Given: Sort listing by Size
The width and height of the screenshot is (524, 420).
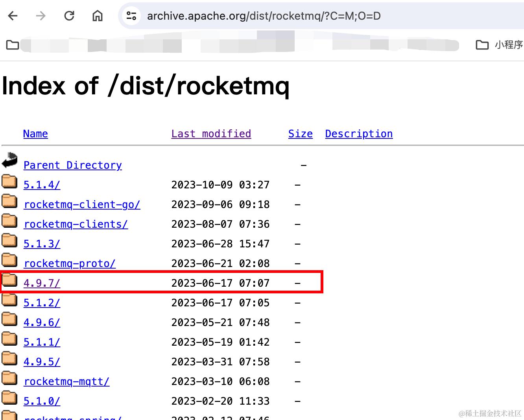Looking at the screenshot, I should (301, 134).
